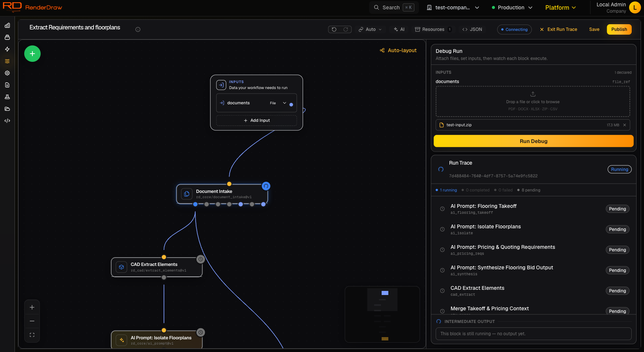Click the RenderDraw logo
The height and width of the screenshot is (352, 644).
click(x=32, y=7)
